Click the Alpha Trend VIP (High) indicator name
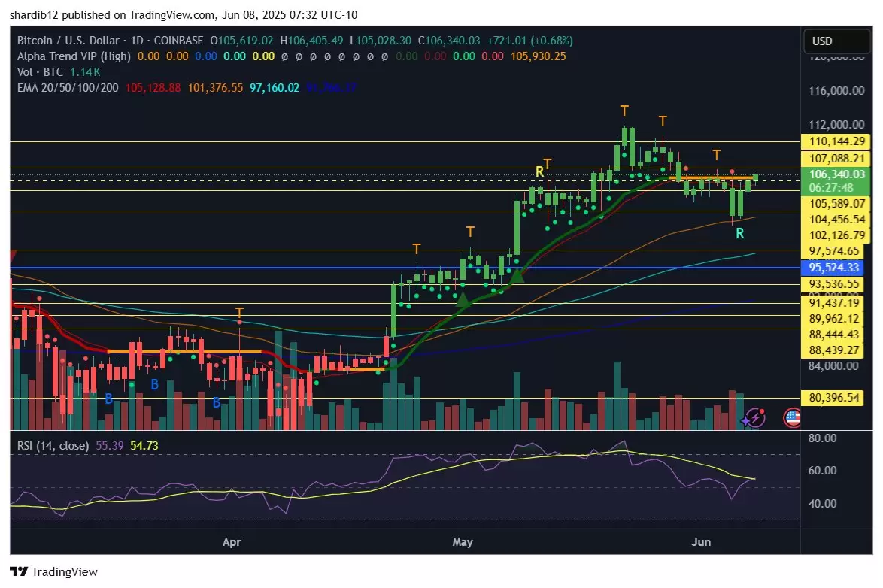 point(74,56)
